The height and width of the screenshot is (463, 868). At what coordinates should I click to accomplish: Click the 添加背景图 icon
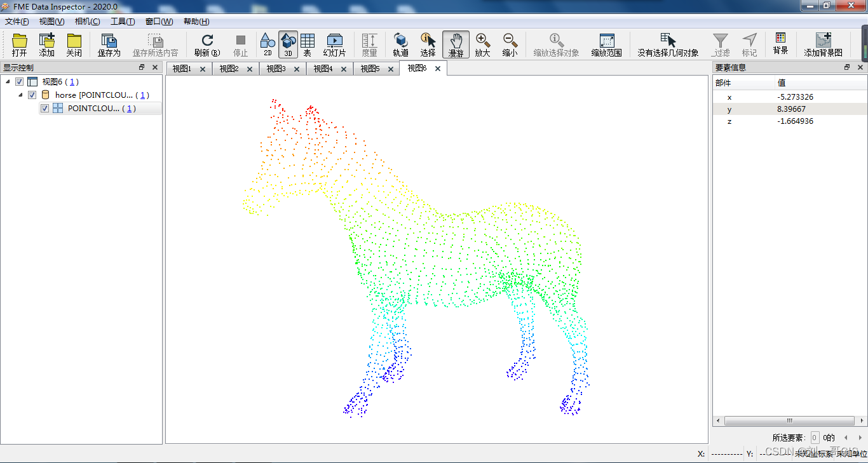[823, 44]
